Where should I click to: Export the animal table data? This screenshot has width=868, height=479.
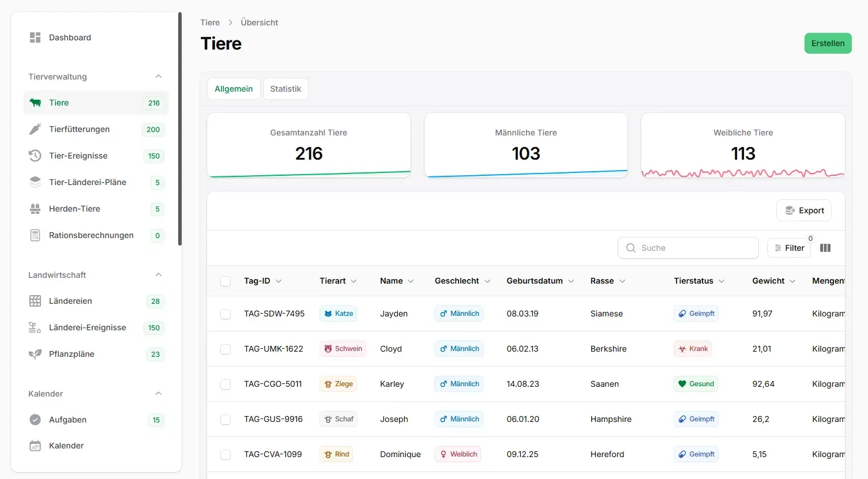tap(804, 210)
